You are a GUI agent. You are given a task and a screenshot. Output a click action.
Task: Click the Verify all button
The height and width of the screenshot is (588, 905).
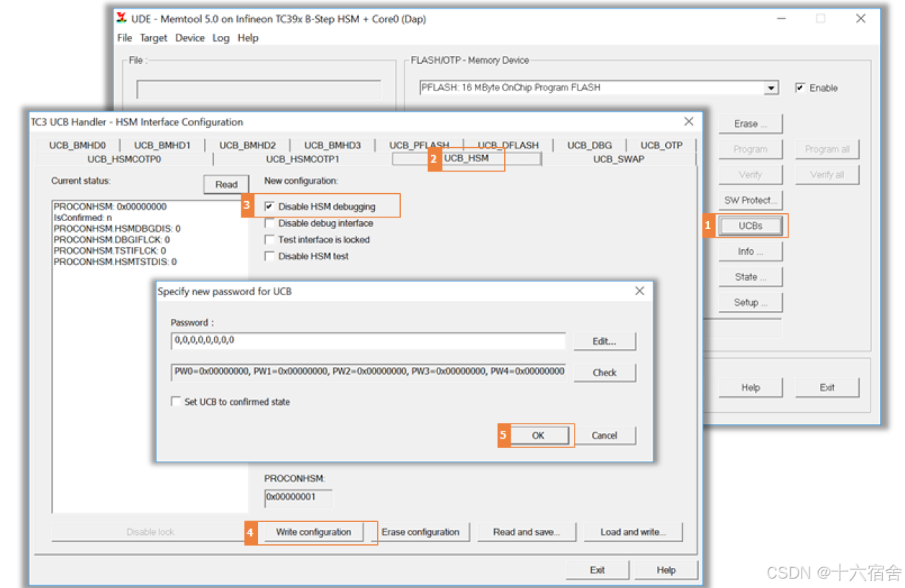[827, 174]
